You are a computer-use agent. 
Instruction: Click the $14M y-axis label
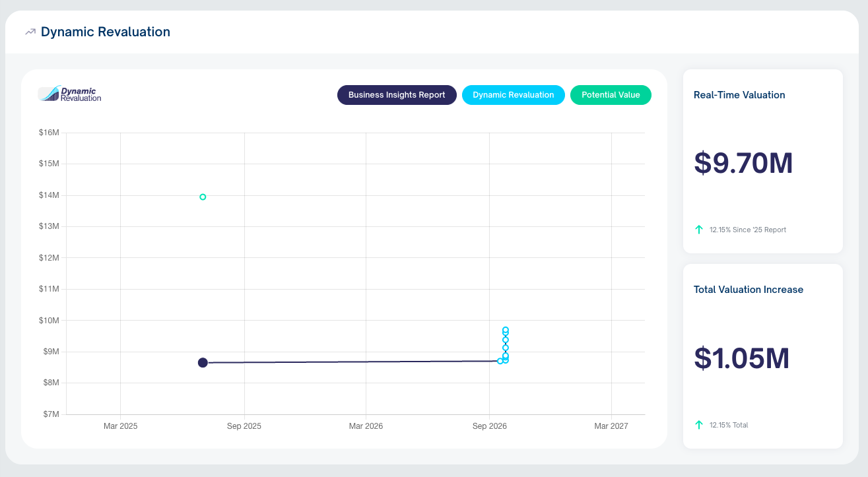pos(50,195)
